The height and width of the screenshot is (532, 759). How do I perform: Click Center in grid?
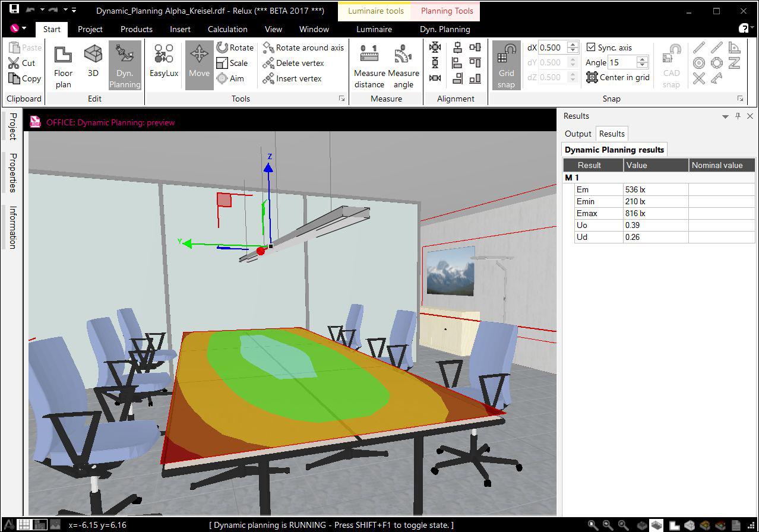618,77
